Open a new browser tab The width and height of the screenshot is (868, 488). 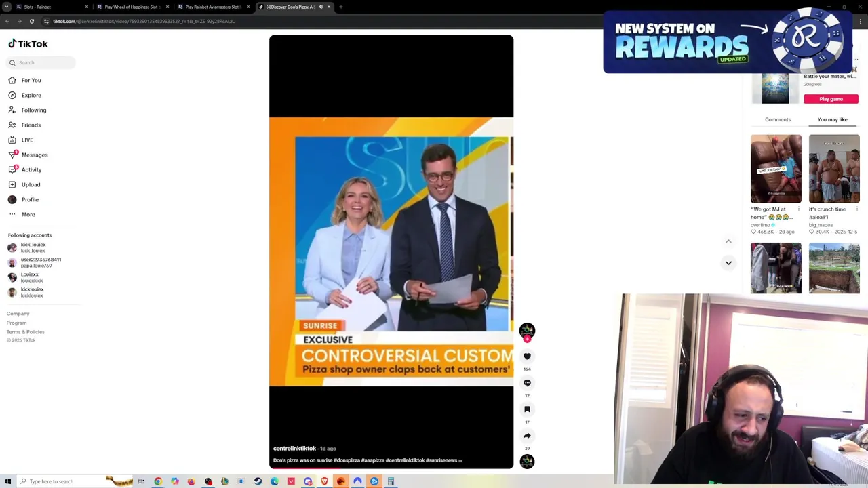click(x=340, y=7)
